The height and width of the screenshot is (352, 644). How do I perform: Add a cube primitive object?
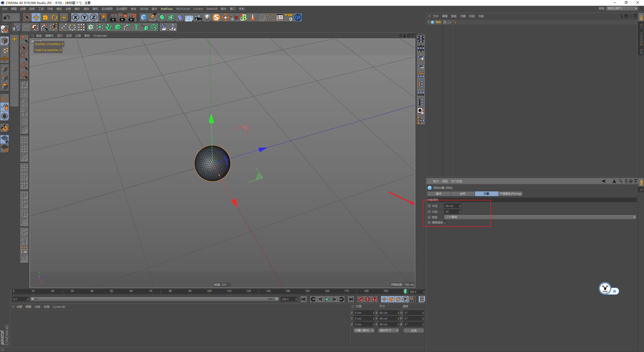pos(144,18)
